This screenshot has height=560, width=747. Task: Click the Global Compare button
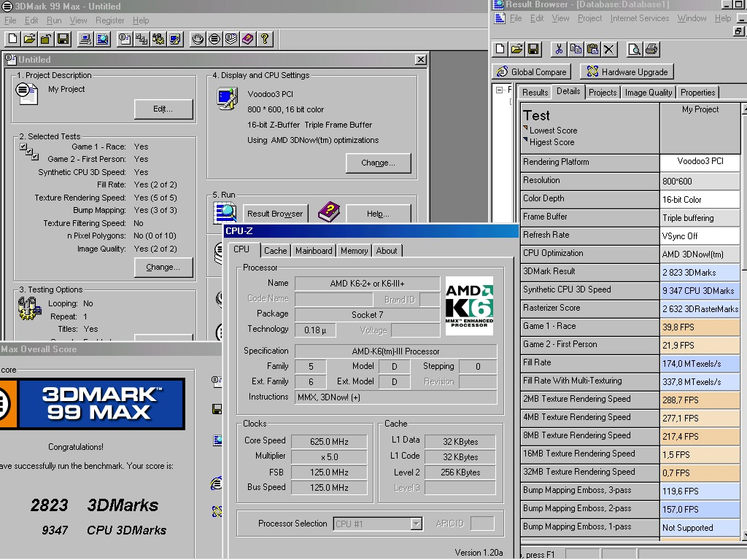532,72
